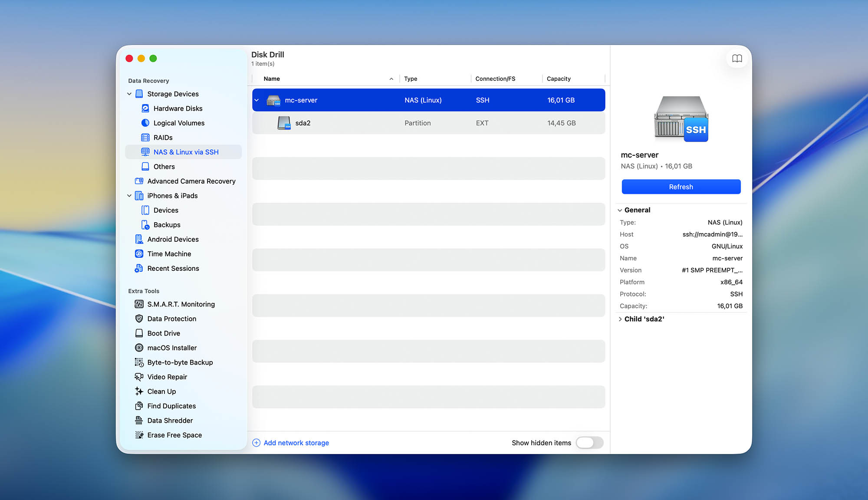868x500 pixels.
Task: Collapse the mc-server device row
Action: [257, 99]
